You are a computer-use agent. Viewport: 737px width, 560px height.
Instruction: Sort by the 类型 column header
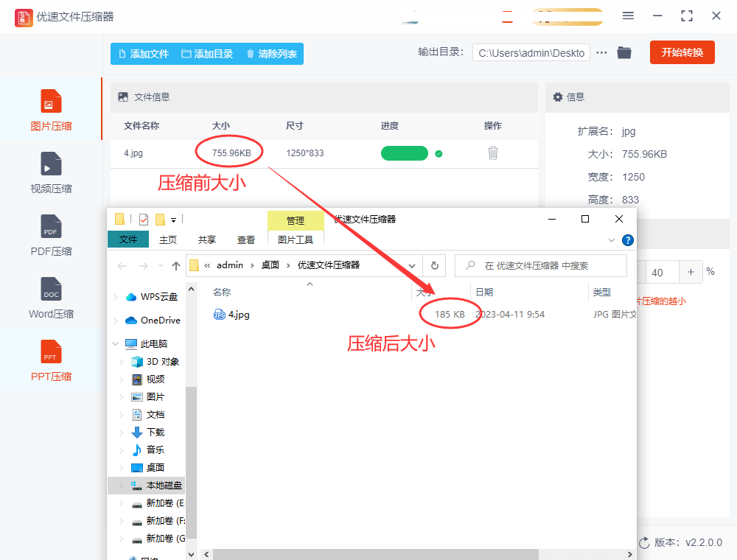click(x=601, y=293)
